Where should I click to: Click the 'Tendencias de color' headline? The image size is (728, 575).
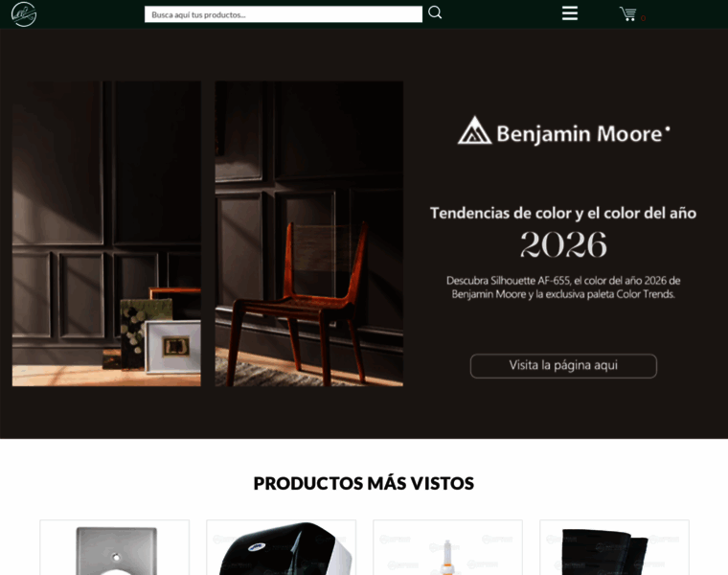tap(562, 213)
